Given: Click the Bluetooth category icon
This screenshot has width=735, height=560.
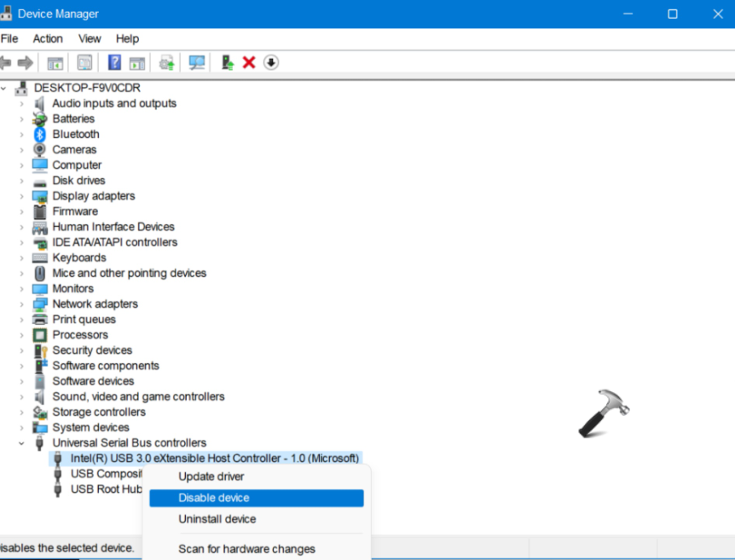Looking at the screenshot, I should [40, 135].
